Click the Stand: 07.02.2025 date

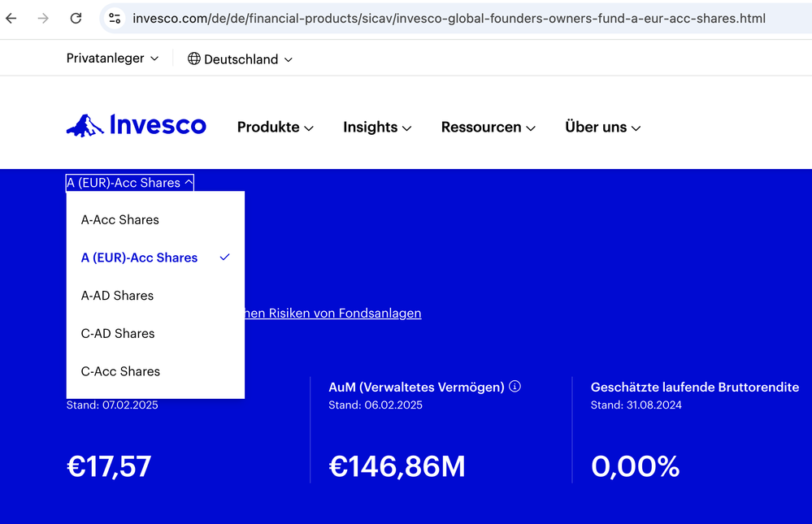pos(112,405)
